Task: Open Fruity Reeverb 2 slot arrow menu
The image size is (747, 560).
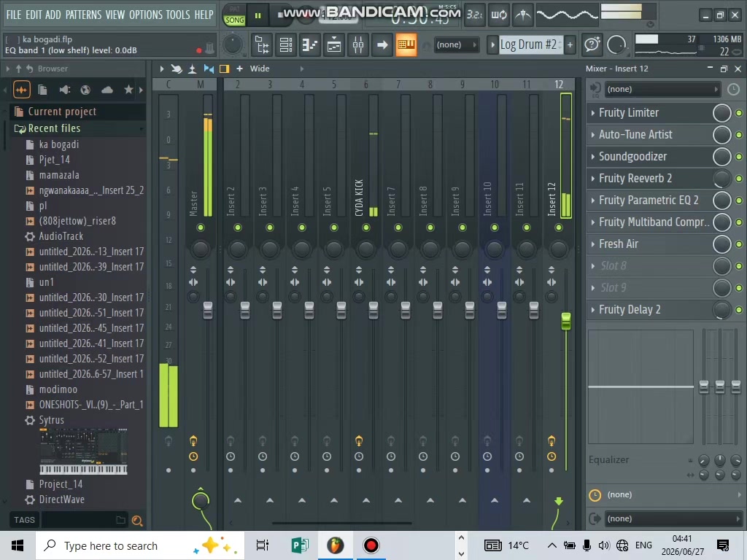Action: [x=592, y=179]
